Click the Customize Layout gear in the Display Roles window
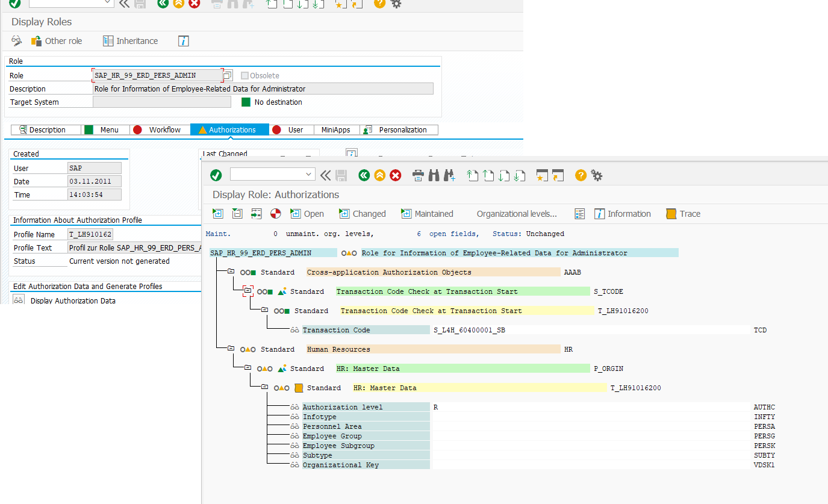The image size is (828, 504). (396, 4)
